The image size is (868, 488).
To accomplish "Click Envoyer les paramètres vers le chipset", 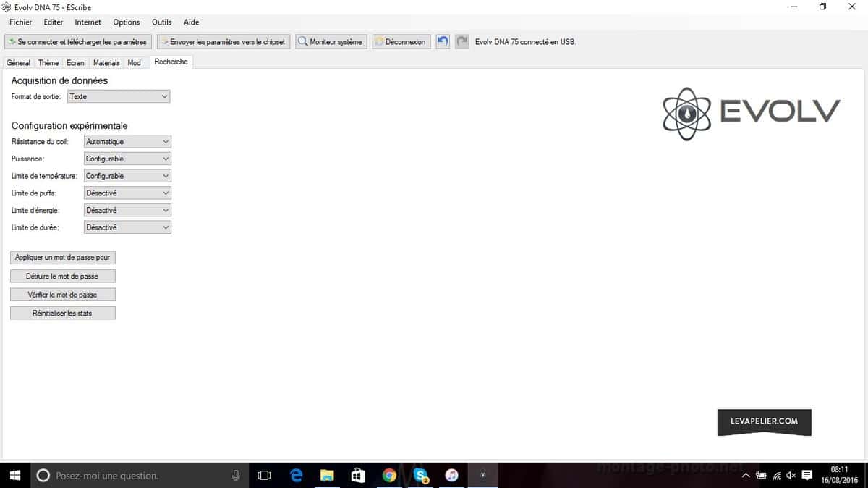I will pos(224,42).
